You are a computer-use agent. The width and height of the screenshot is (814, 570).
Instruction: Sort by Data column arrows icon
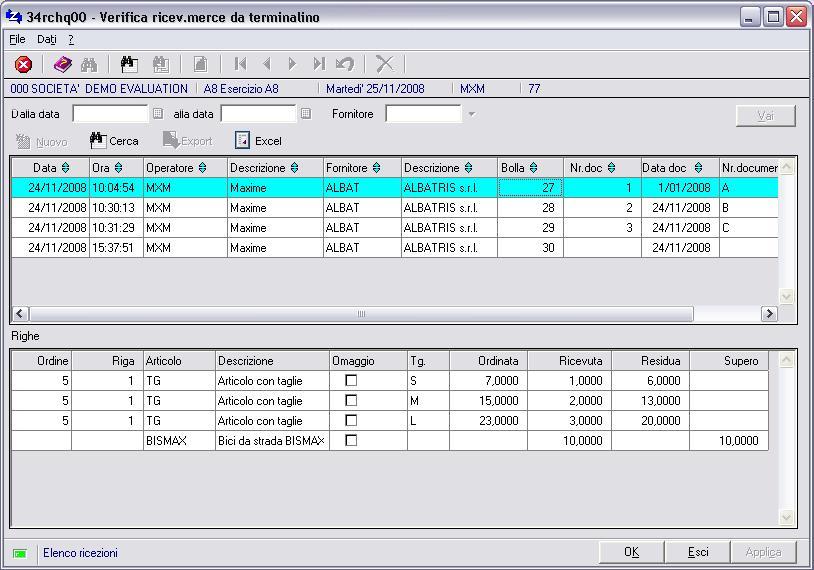(x=66, y=168)
